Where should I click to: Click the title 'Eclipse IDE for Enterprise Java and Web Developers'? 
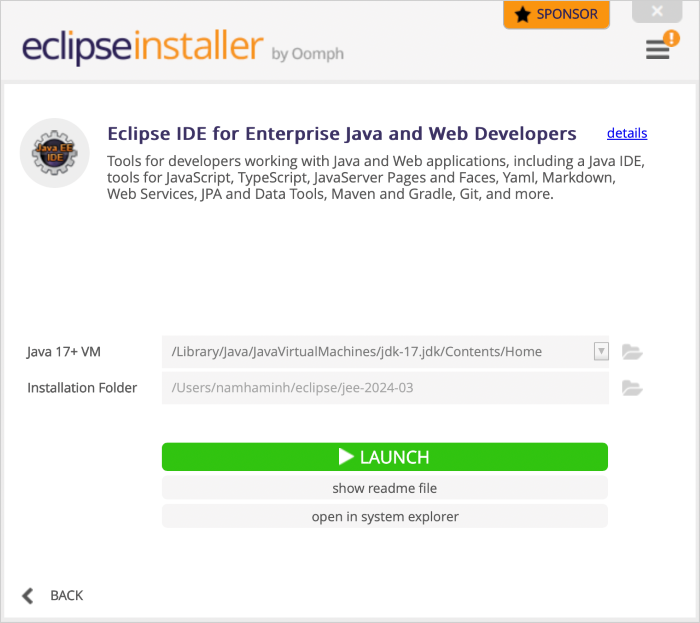pos(342,133)
